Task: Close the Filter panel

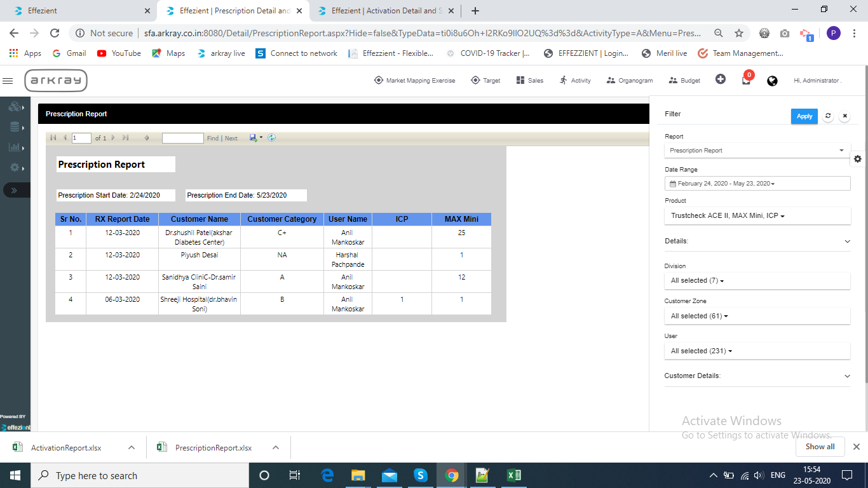Action: [844, 116]
